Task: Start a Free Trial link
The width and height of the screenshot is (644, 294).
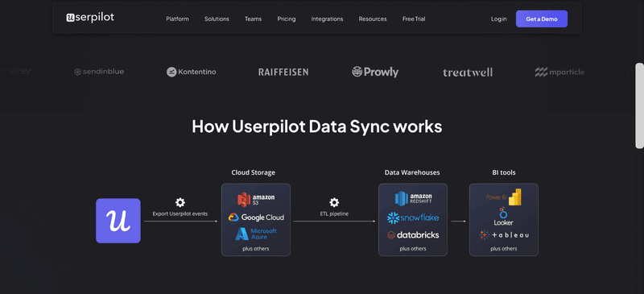Action: pyautogui.click(x=414, y=19)
